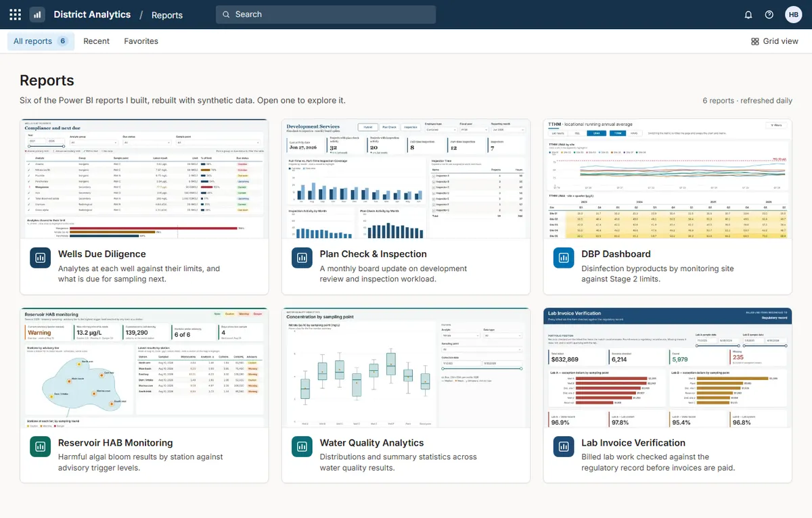Screen dimensions: 812x518
Task: Open the DBP Dashboard preview thumbnail
Action: point(668,179)
